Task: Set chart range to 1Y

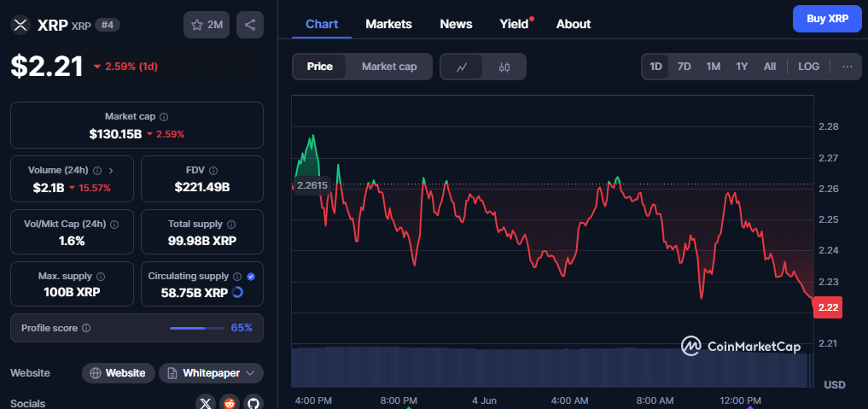Action: 742,67
